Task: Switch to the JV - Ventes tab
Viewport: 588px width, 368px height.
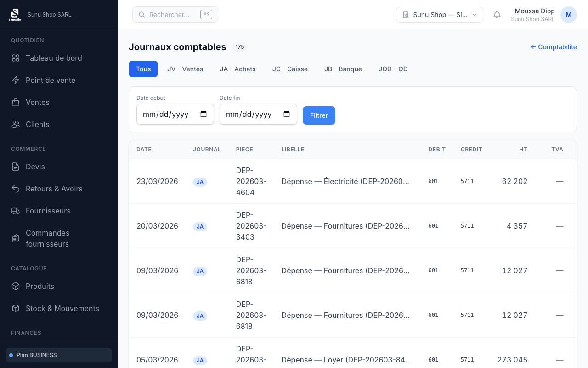Action: pos(185,69)
